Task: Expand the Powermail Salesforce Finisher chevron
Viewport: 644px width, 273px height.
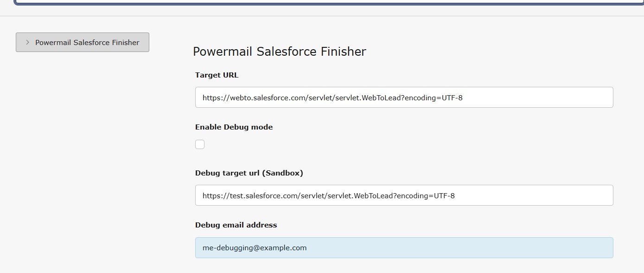Action: [x=27, y=42]
